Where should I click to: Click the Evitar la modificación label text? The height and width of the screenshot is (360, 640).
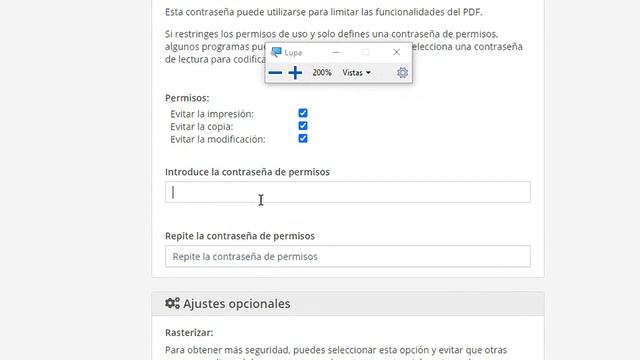coord(218,139)
